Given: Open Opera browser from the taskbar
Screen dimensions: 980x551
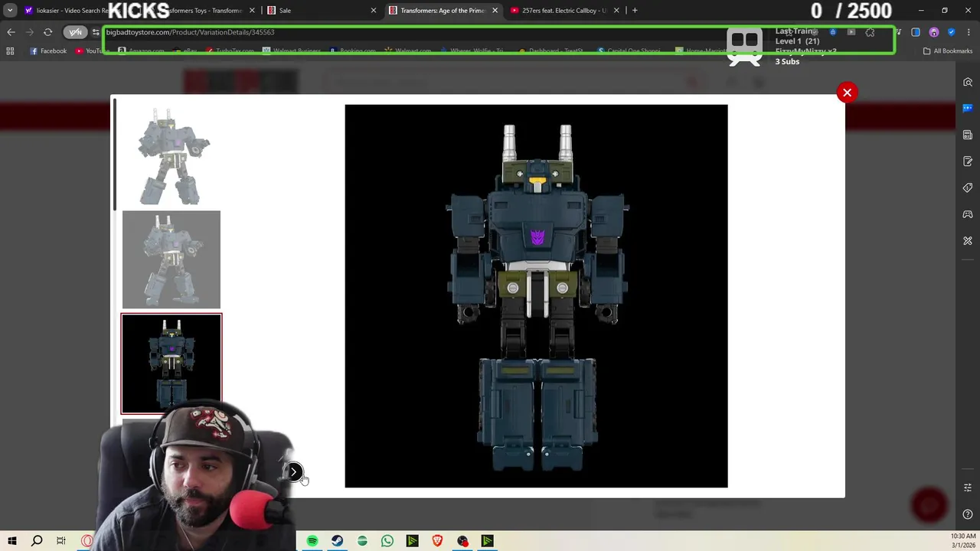Looking at the screenshot, I should [87, 541].
